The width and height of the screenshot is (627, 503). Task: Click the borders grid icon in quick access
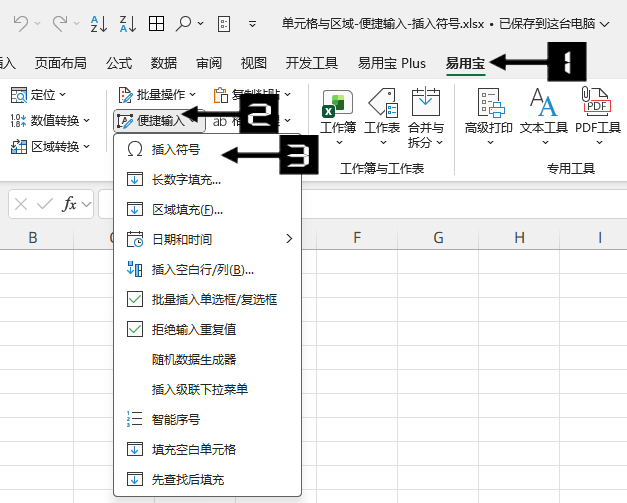pyautogui.click(x=157, y=22)
